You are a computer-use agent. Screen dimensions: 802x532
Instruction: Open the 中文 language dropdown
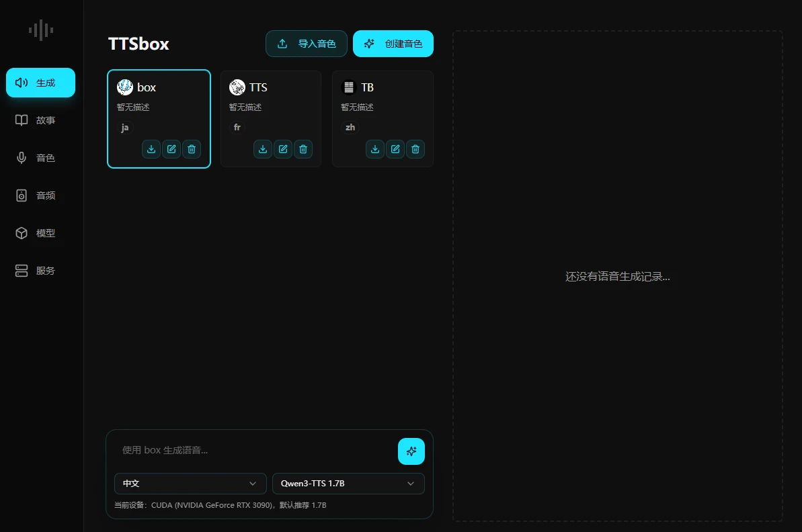[x=190, y=484]
